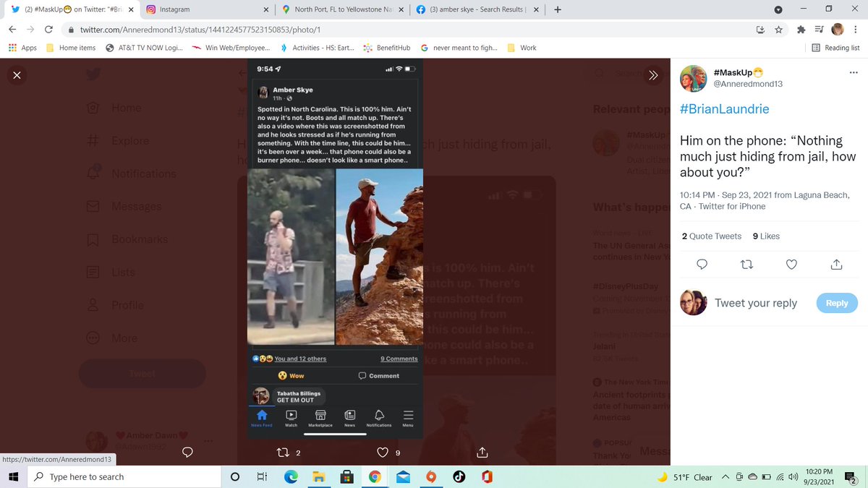Viewport: 868px width, 488px height.
Task: Share the tweet using the sidebar share icon
Action: (837, 265)
